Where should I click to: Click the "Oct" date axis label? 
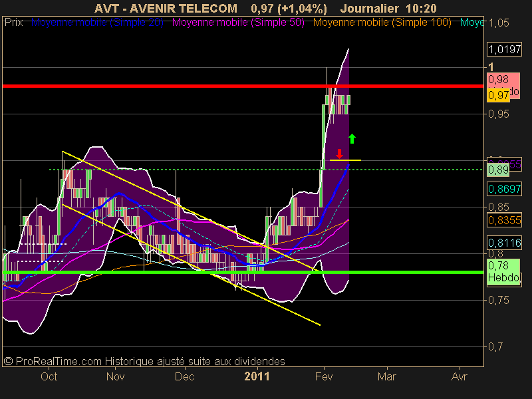click(x=49, y=376)
